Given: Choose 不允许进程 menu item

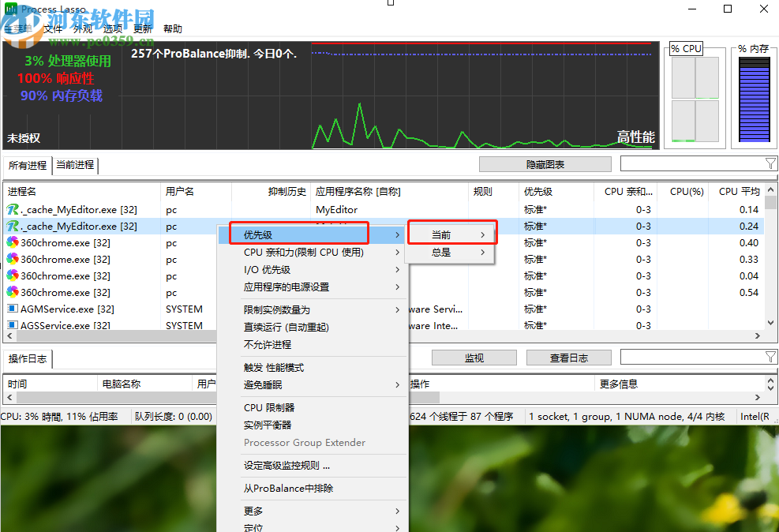Looking at the screenshot, I should pos(313,344).
